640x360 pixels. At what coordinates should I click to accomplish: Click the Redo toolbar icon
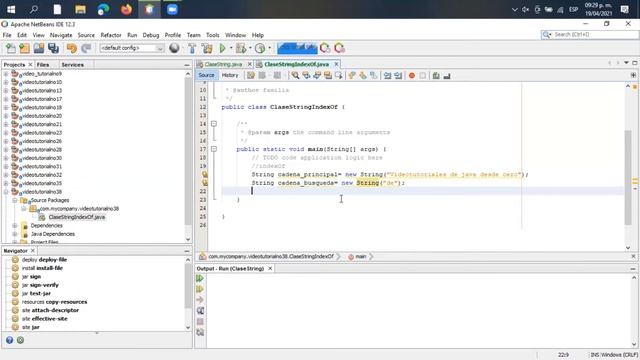tap(86, 48)
